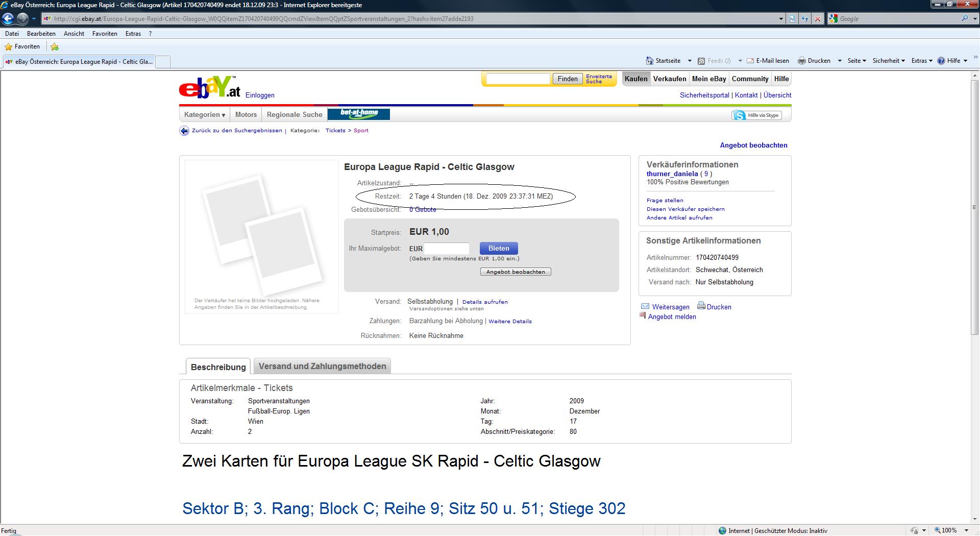Click the Add to Favorites bar star icon

click(x=55, y=47)
